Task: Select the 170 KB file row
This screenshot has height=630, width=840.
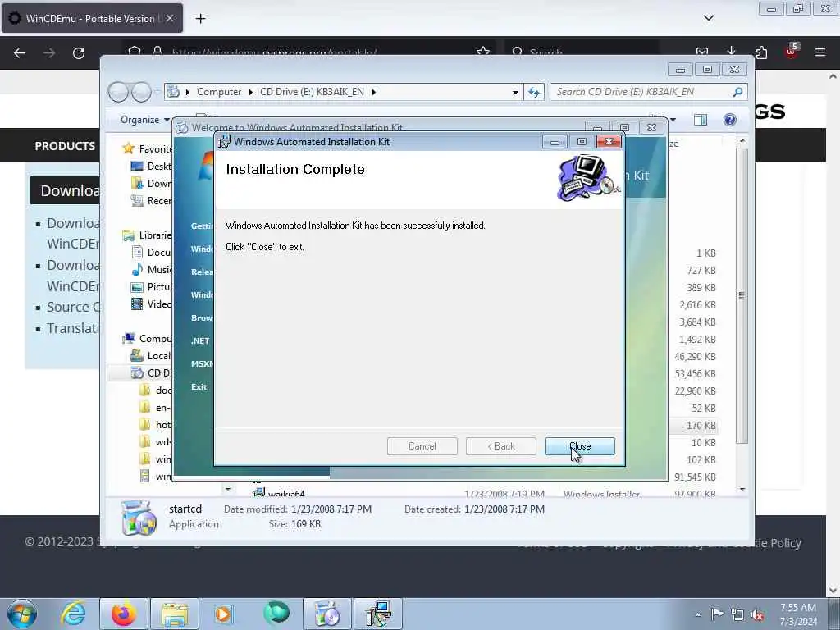Action: [x=693, y=426]
